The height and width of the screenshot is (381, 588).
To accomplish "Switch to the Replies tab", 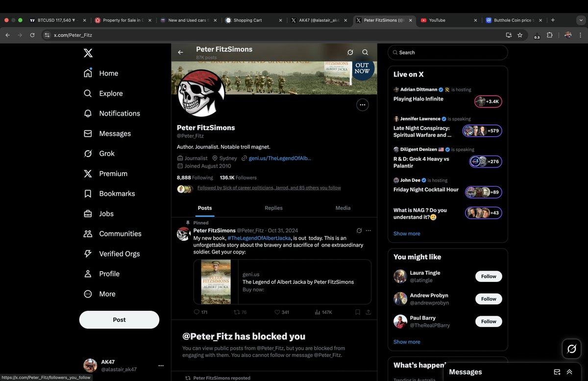I will tap(273, 208).
